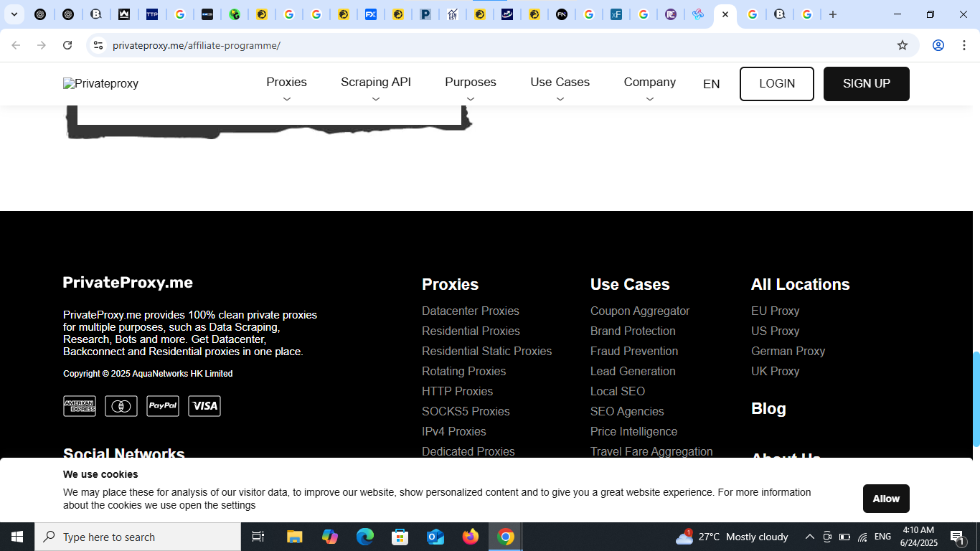Click the Mastercard payment icon

121,406
